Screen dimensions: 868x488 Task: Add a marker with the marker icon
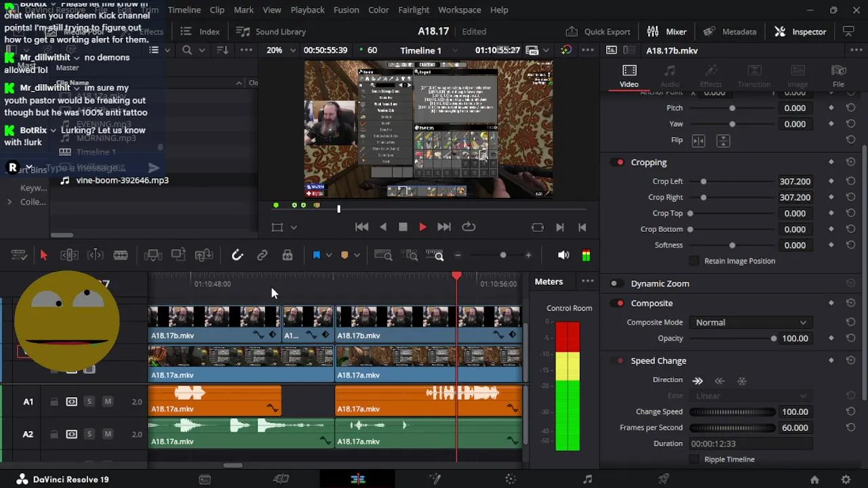pos(344,256)
